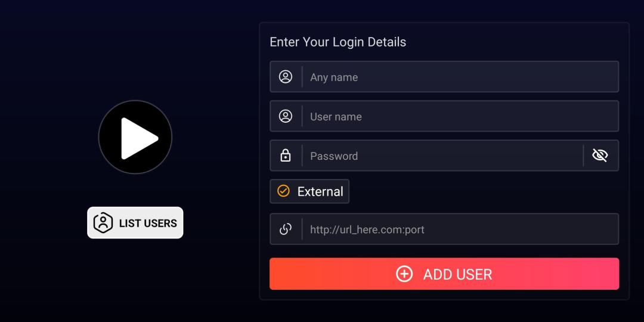
Task: Focus the Any name input field
Action: (x=459, y=77)
